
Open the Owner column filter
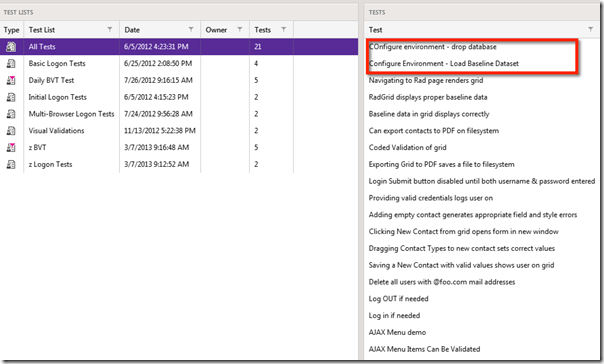click(240, 30)
